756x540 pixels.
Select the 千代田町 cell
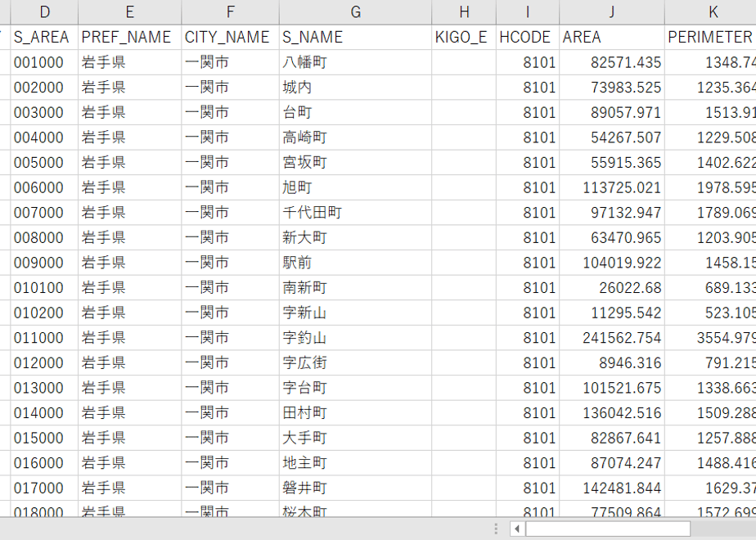tap(356, 213)
